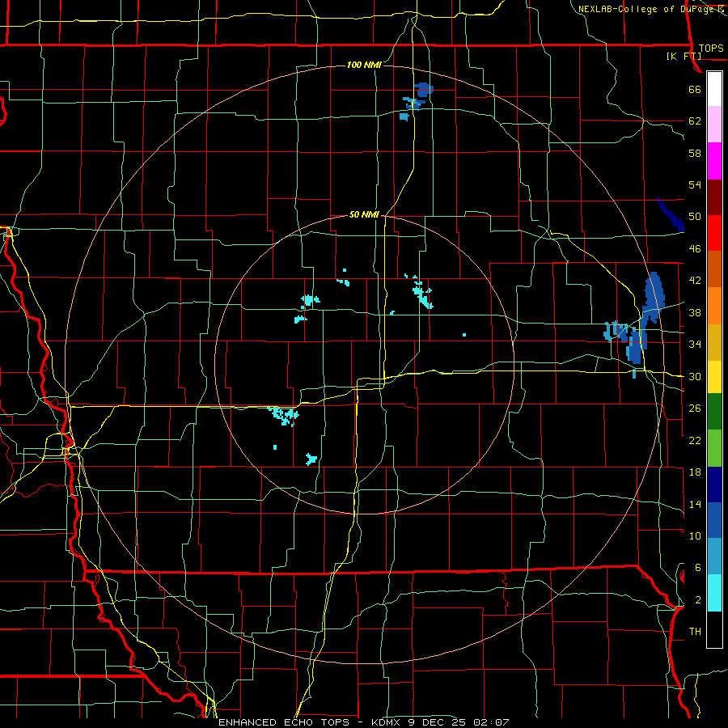The height and width of the screenshot is (728, 728).
Task: Click the navy diagonal streak at the east edge
Action: 671,215
